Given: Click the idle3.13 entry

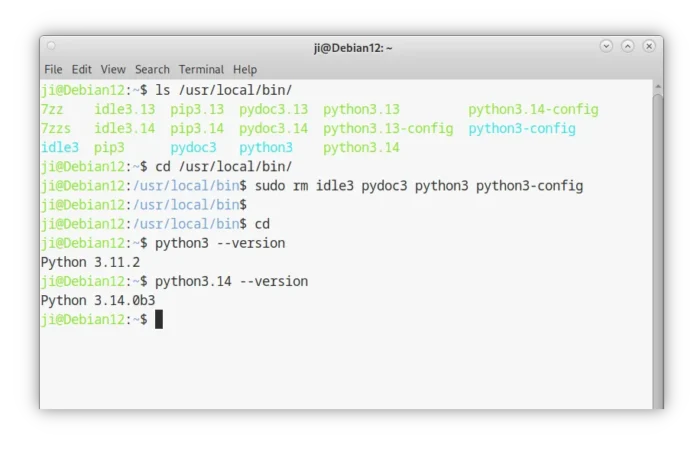Looking at the screenshot, I should pos(125,109).
